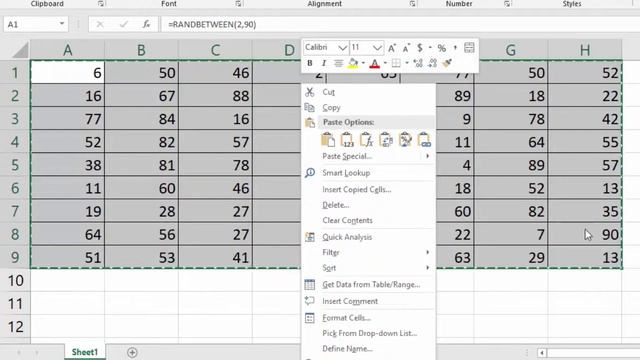Open font color dropdown arrow
Viewport: 640px width, 360px height.
tap(385, 63)
